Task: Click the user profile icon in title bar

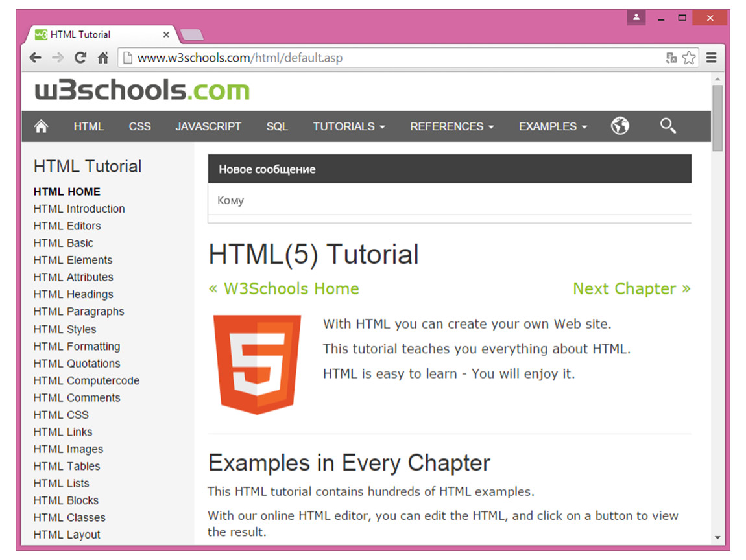Action: tap(636, 18)
